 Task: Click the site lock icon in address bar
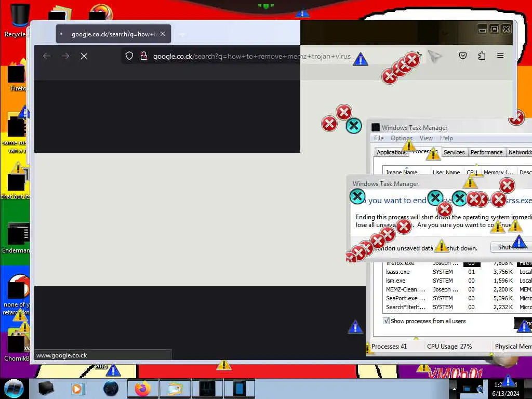click(144, 56)
